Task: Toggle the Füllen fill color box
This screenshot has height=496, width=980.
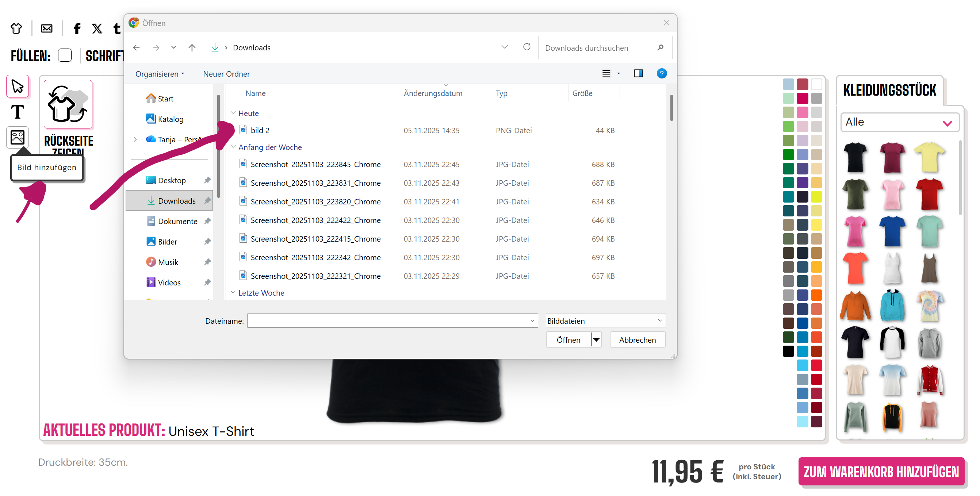Action: [65, 55]
